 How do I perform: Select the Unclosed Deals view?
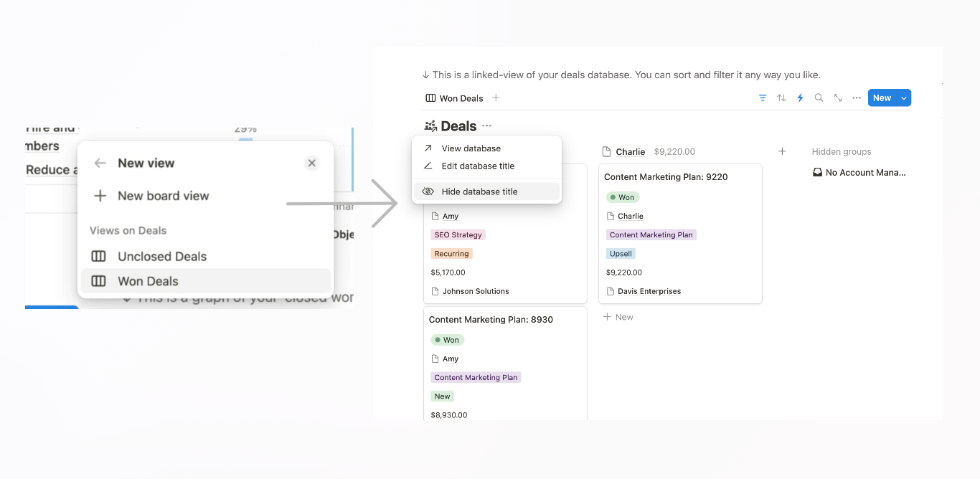[x=205, y=257]
